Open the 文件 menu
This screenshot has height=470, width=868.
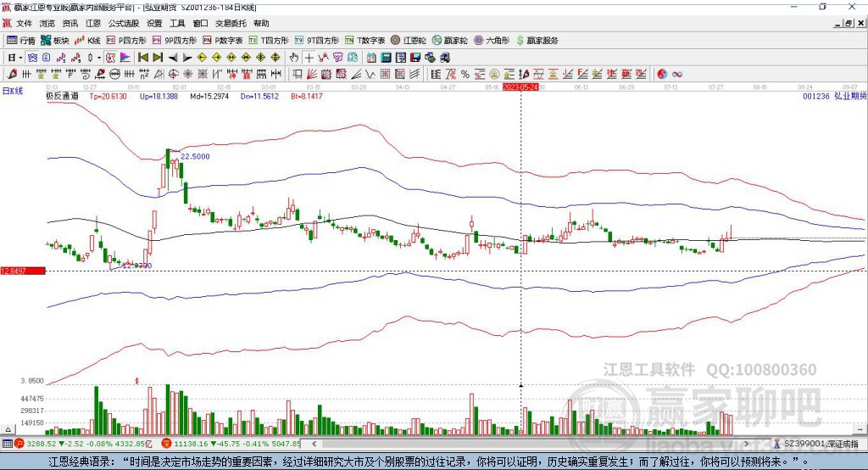pyautogui.click(x=24, y=23)
